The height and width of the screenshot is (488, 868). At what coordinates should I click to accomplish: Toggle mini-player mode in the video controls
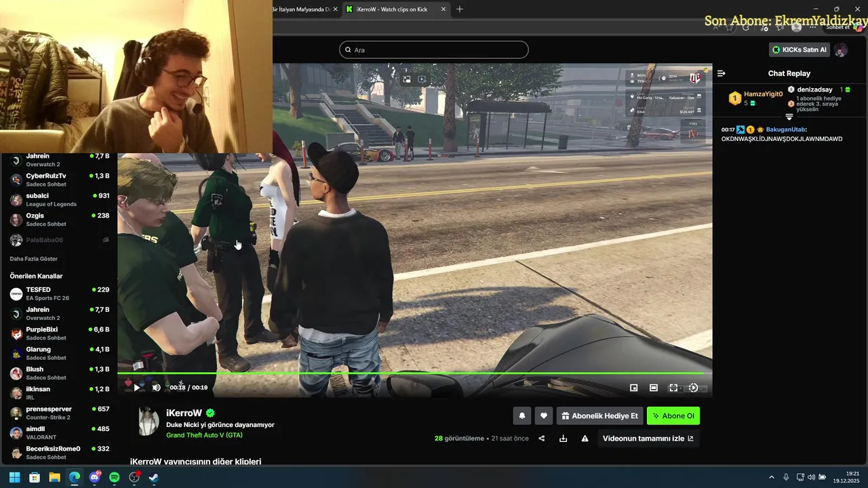pyautogui.click(x=633, y=388)
